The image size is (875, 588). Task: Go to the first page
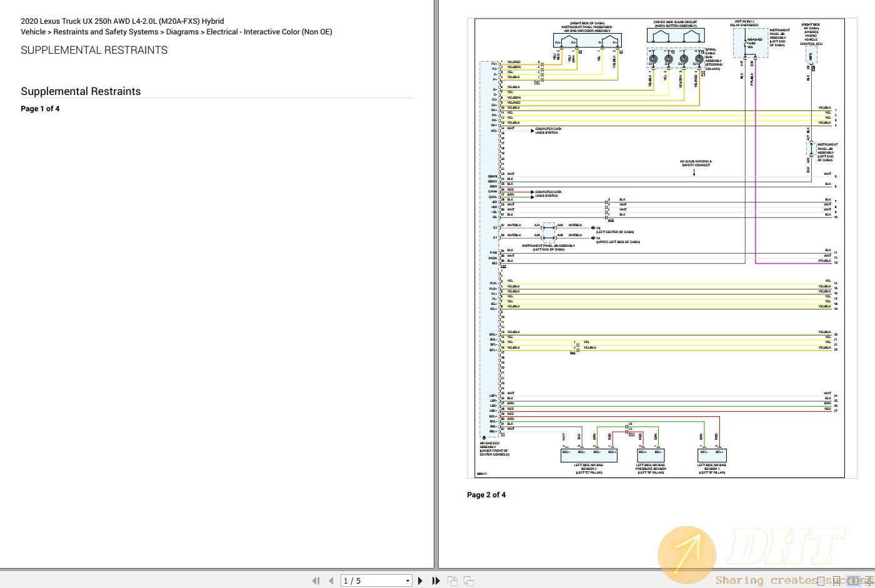316,581
